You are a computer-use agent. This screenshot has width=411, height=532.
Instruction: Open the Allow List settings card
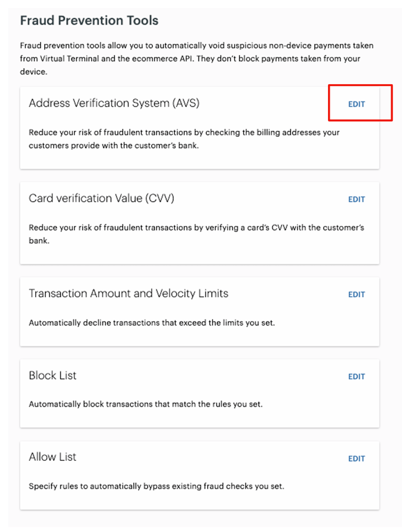(200, 474)
